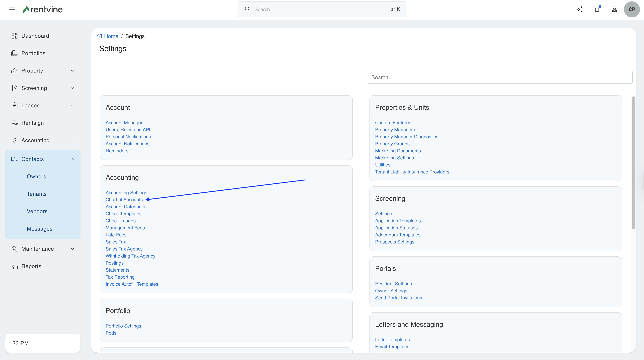Click the sparkle AI assistant icon
This screenshot has height=360, width=644.
tap(579, 10)
